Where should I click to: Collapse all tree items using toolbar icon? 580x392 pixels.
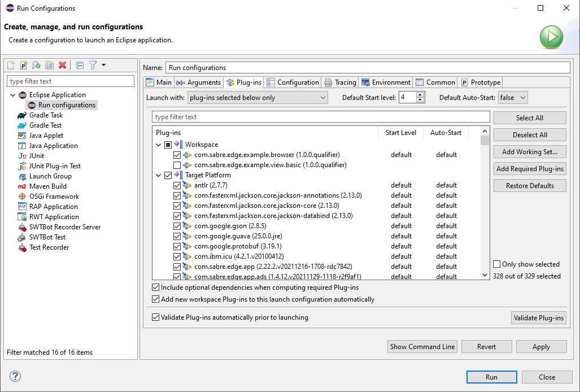[80, 66]
